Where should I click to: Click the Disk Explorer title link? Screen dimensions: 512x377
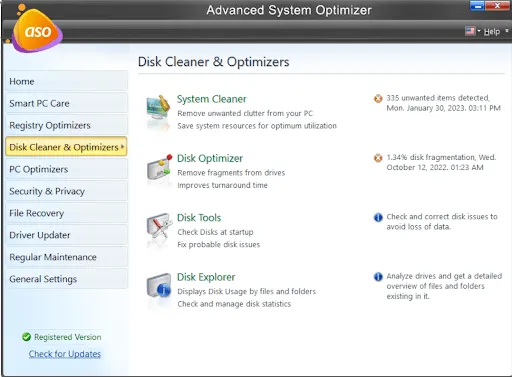(206, 277)
